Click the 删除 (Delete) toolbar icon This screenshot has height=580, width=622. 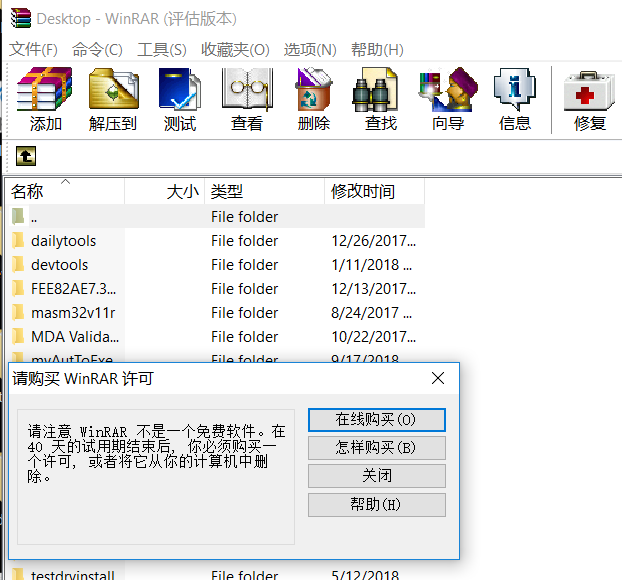coord(314,89)
